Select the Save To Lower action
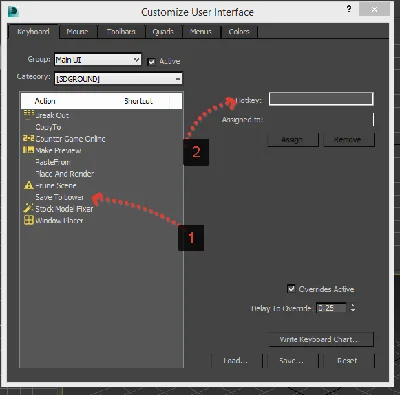The width and height of the screenshot is (400, 395). click(x=101, y=197)
